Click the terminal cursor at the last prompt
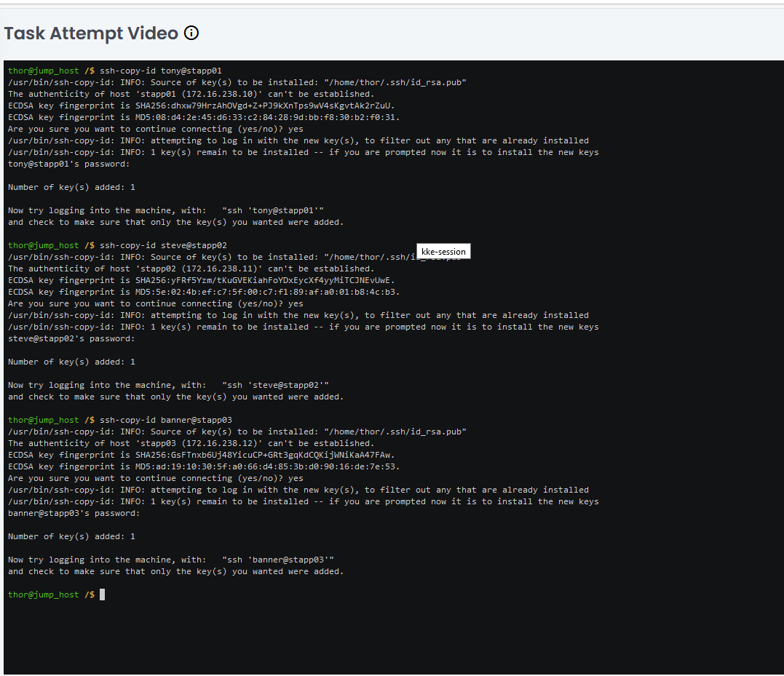The width and height of the screenshot is (784, 676). tap(103, 595)
